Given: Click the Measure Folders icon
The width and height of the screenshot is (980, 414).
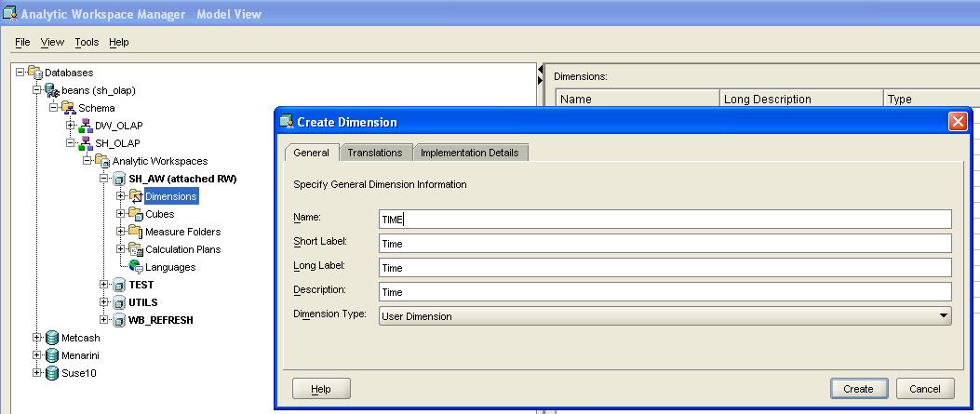Looking at the screenshot, I should [136, 232].
